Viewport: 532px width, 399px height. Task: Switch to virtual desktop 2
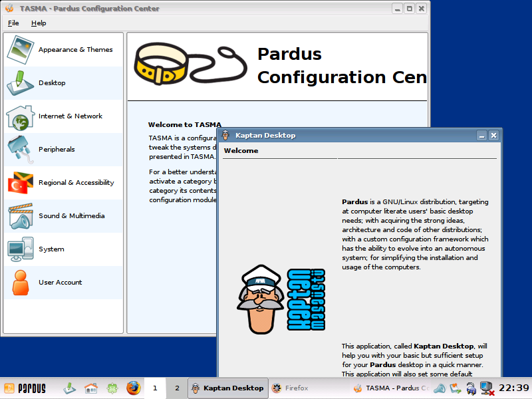pyautogui.click(x=177, y=388)
